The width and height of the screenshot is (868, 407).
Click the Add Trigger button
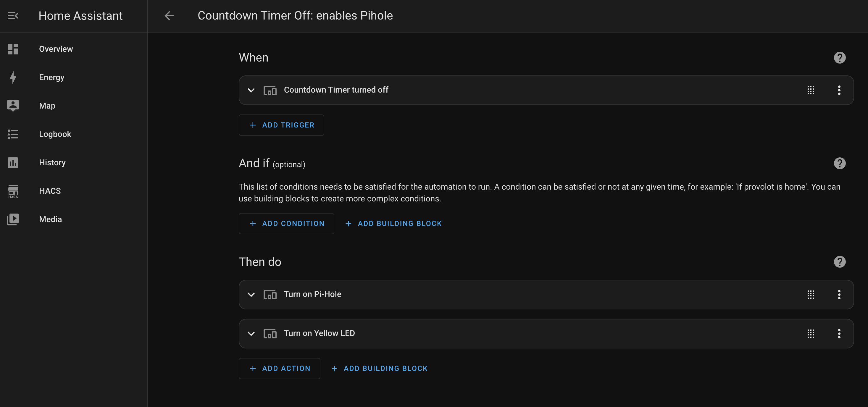pyautogui.click(x=281, y=125)
